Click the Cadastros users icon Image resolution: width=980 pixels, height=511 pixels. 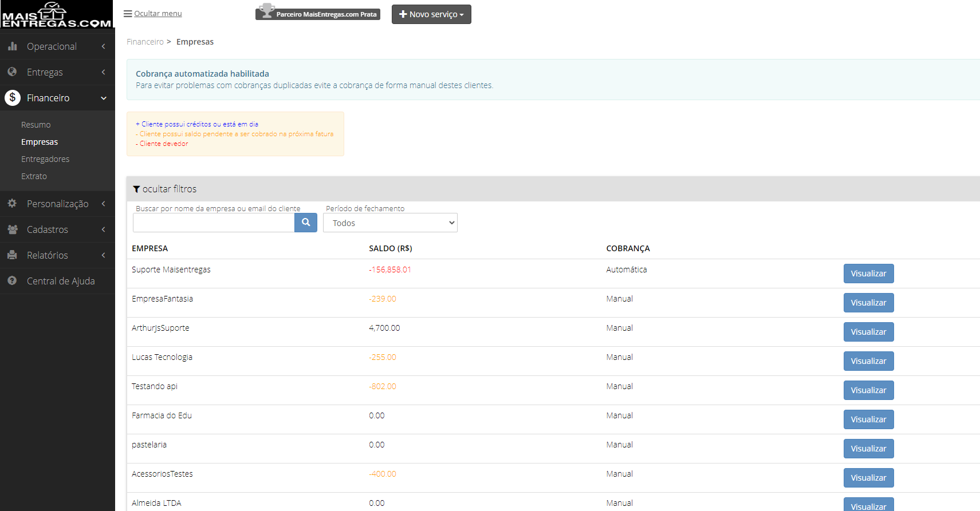pyautogui.click(x=12, y=229)
